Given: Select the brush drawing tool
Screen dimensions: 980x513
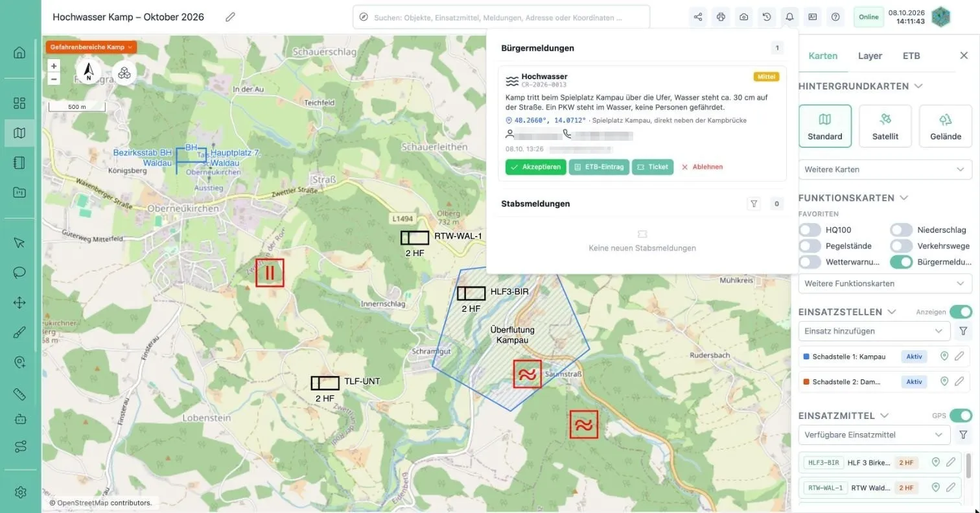Looking at the screenshot, I should [x=19, y=333].
